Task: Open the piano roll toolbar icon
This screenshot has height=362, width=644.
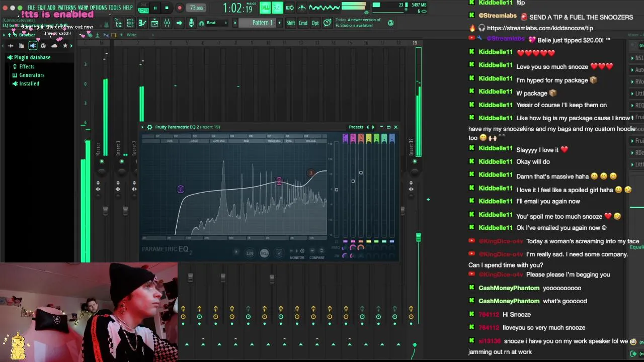Action: [x=142, y=23]
